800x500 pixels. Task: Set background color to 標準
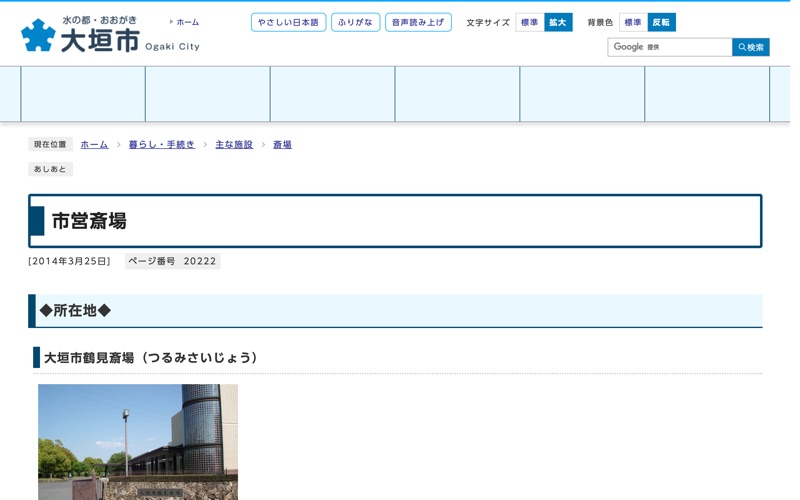(633, 22)
